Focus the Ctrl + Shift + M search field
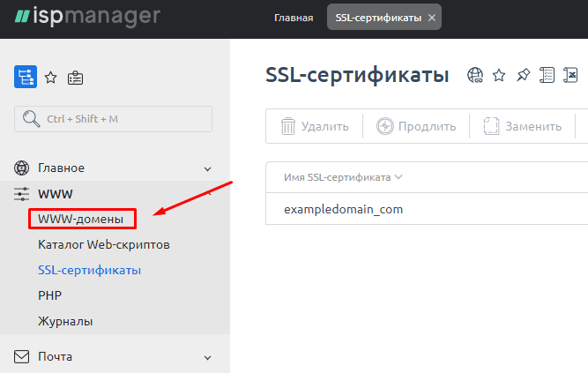This screenshot has height=373, width=588. 113,119
